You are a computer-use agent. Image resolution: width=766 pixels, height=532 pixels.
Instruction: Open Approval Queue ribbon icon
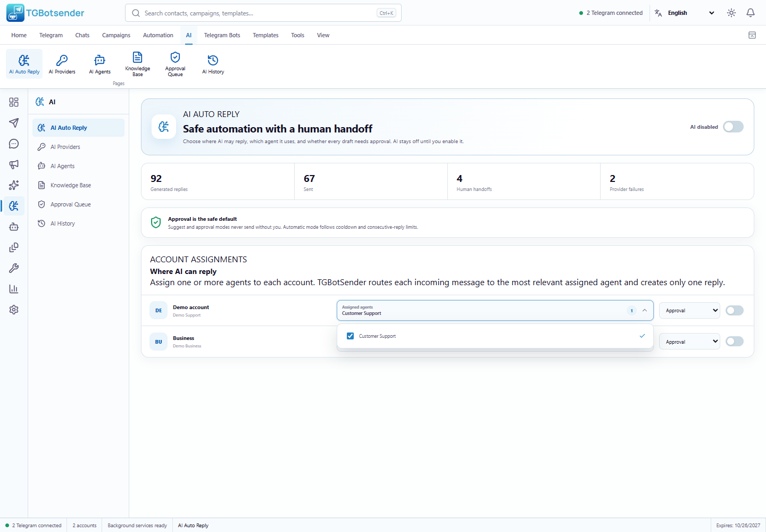tap(175, 64)
